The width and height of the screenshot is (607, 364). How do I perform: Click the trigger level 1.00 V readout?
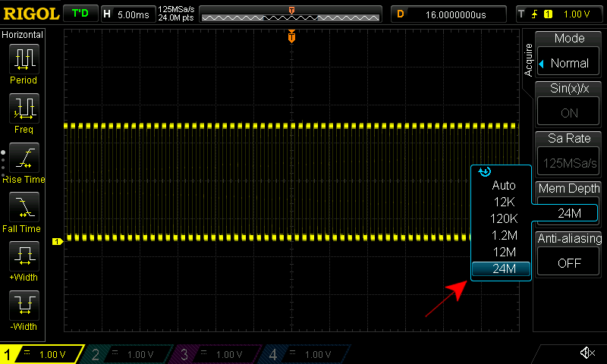pos(577,14)
